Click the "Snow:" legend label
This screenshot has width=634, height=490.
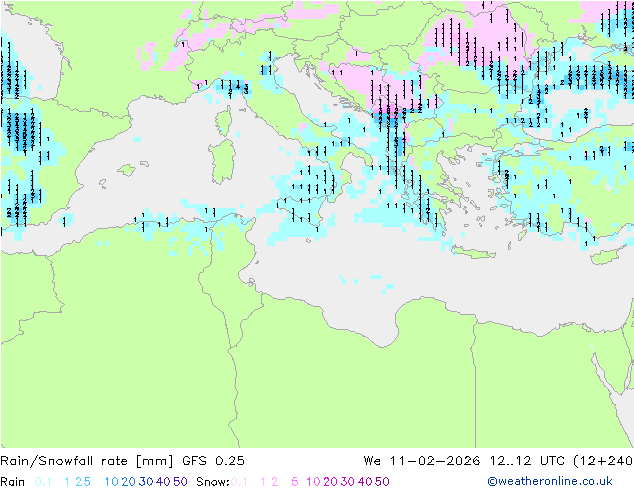point(213,482)
